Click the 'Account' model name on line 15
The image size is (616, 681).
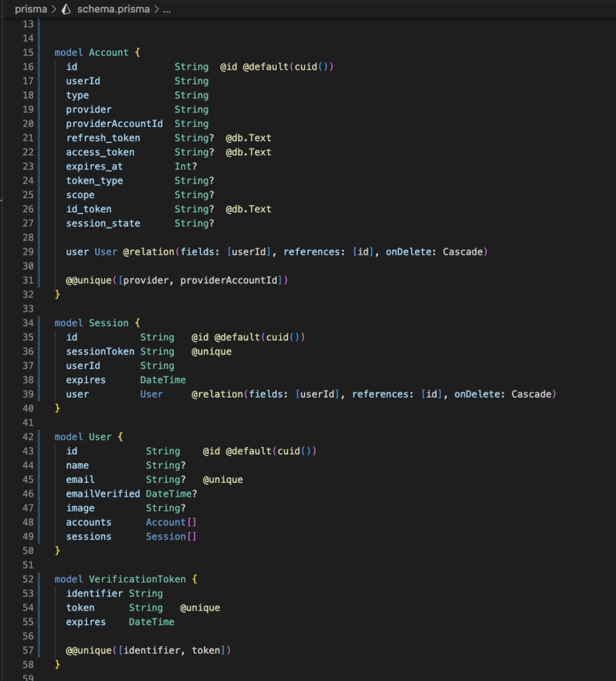[x=108, y=53]
